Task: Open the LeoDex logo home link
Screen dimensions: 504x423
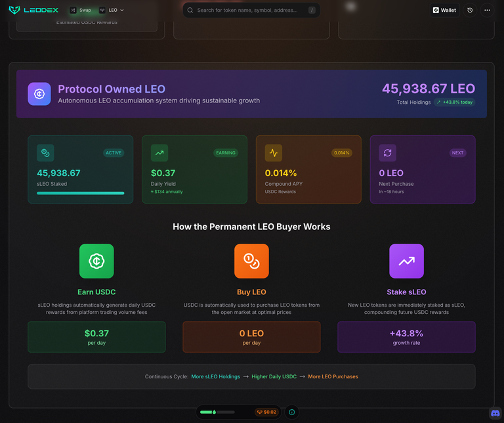Action: point(33,10)
